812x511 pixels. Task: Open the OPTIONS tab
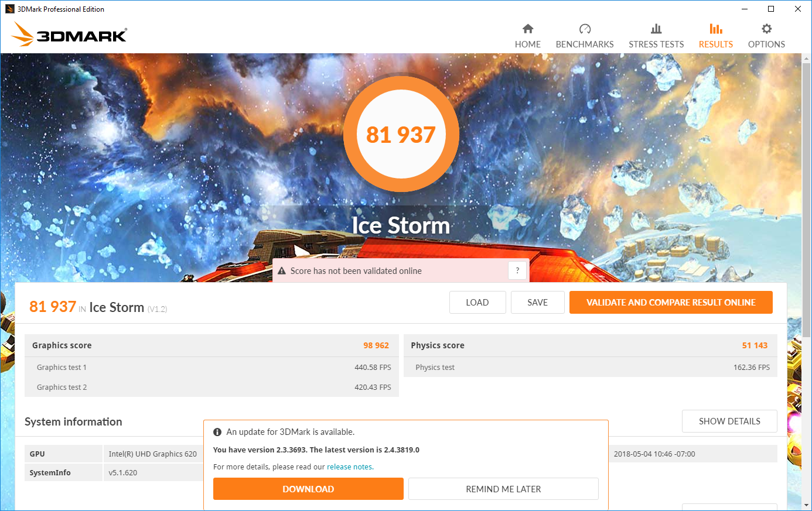pyautogui.click(x=766, y=36)
